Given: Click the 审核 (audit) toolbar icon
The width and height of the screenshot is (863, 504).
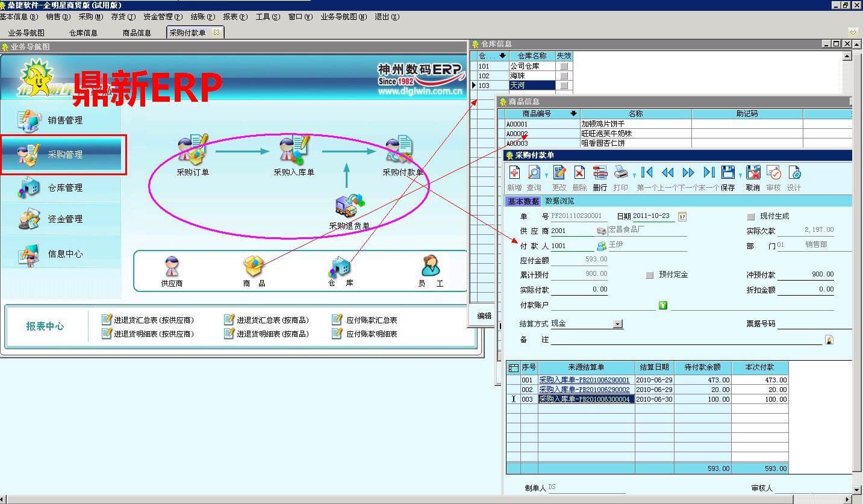Looking at the screenshot, I should 773,173.
